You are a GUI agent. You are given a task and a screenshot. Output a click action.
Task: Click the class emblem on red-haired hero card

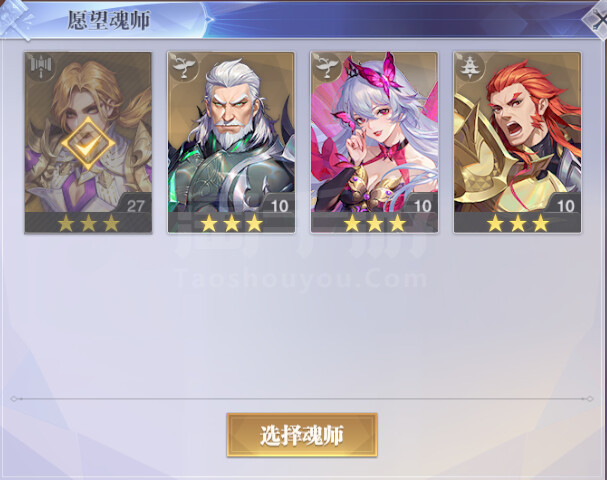coord(469,67)
